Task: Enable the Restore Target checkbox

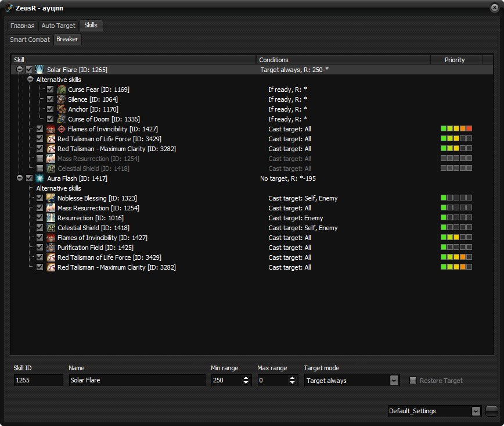Action: tap(413, 381)
